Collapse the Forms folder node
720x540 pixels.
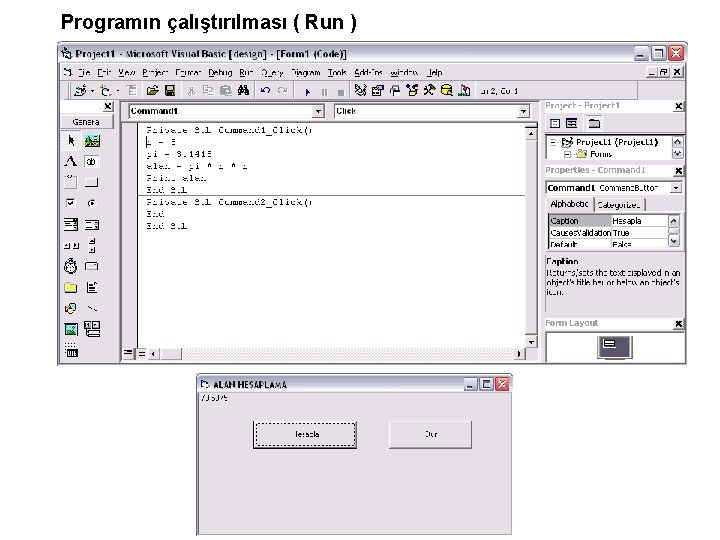tap(567, 154)
